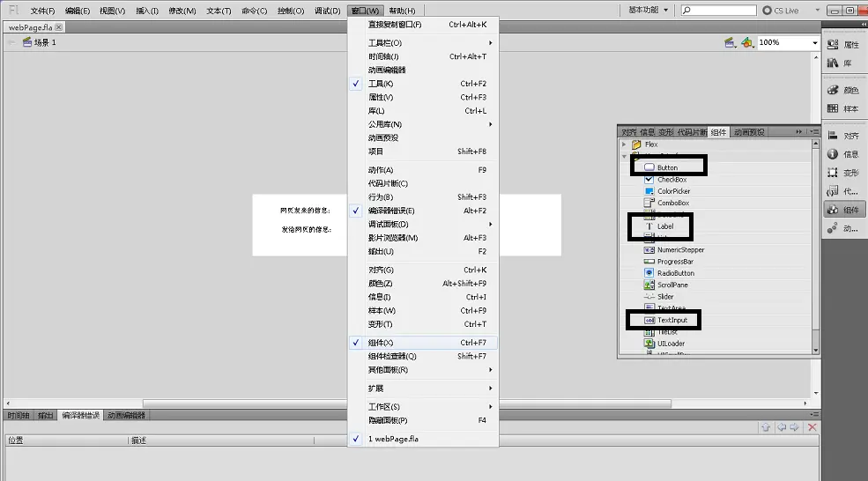
Task: Select the checked document 1 webPage.fla
Action: (x=424, y=439)
